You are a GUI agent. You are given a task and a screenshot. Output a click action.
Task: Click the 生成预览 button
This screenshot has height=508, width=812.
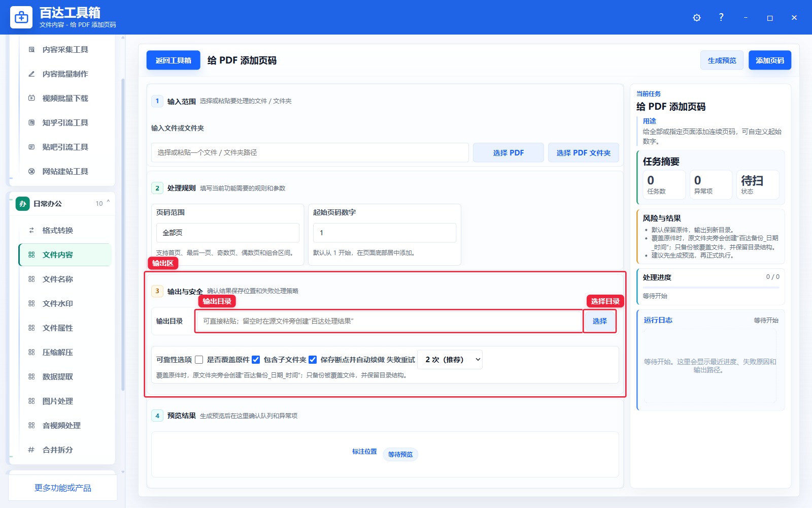coord(722,60)
